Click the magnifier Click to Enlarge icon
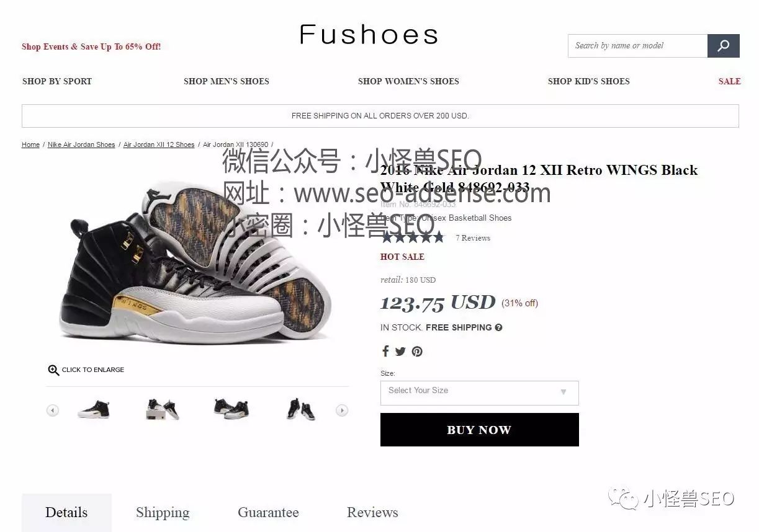 (54, 370)
